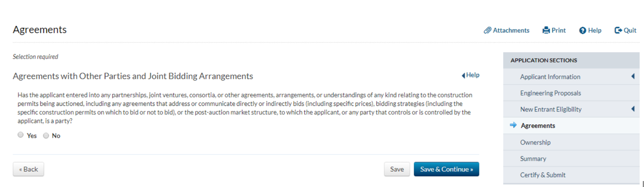Open the Applicant Information section
This screenshot has height=187, width=644.
point(550,77)
